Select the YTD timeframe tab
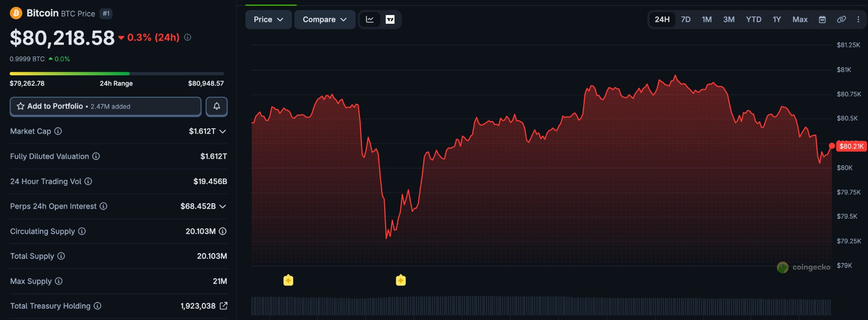Viewport: 868px width, 320px height. click(x=754, y=20)
